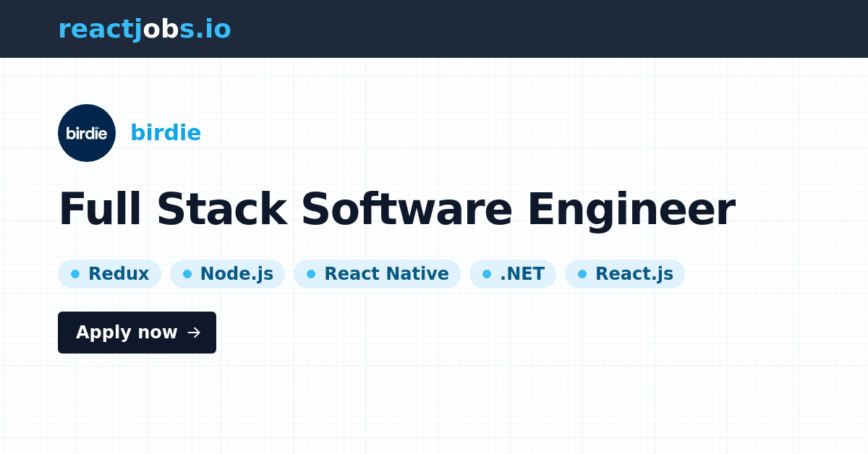This screenshot has width=868, height=454.
Task: Open the birdie company name link
Action: 166,133
